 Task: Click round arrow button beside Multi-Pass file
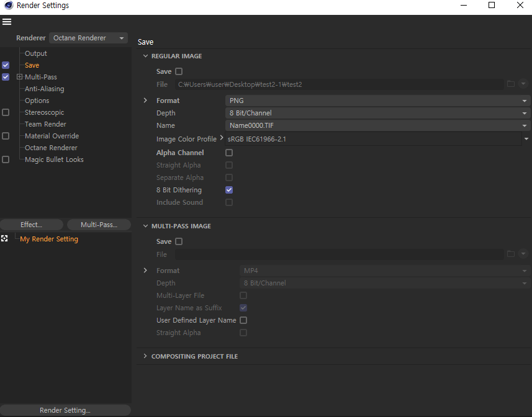[x=523, y=254]
